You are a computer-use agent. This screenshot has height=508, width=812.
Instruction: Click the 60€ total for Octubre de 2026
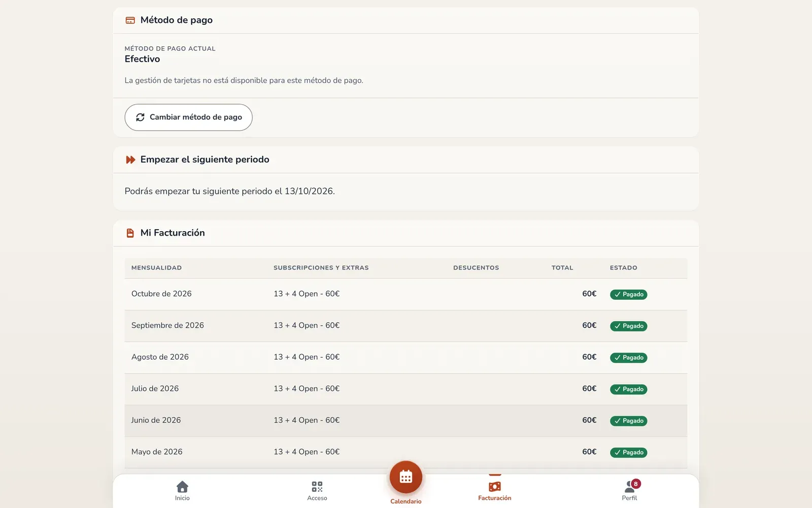click(589, 294)
